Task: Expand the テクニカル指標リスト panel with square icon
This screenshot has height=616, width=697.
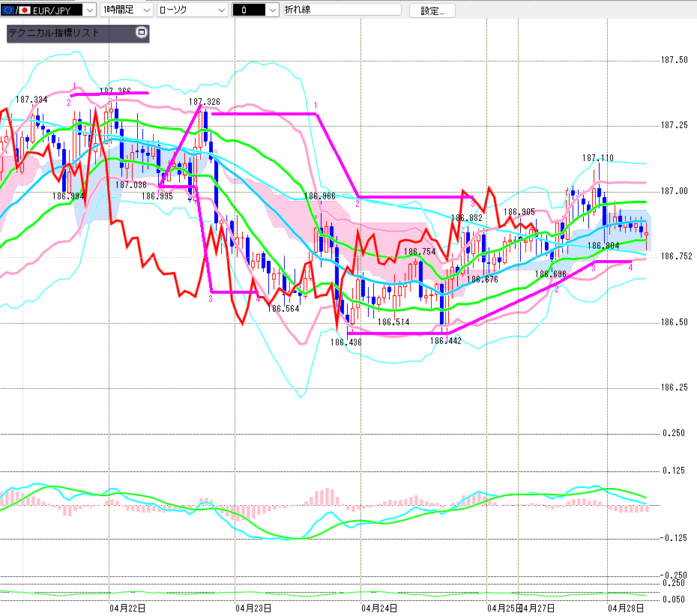Action: point(140,33)
